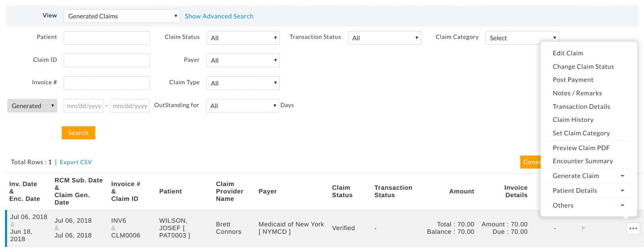Open the Claim Type dropdown

click(243, 83)
